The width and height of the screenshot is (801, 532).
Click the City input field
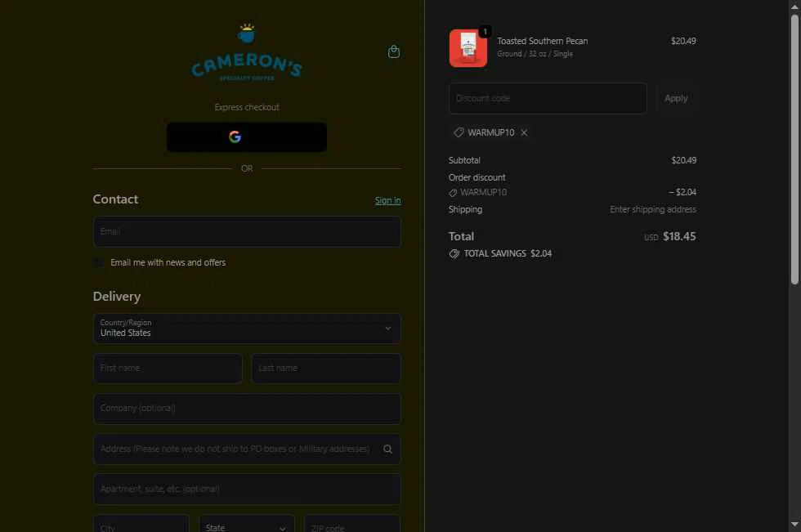(141, 525)
